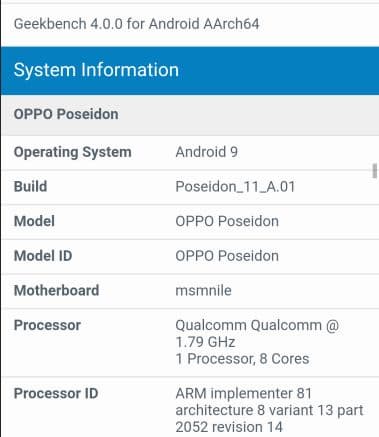Select the Build row label
The width and height of the screenshot is (379, 437).
pos(30,187)
